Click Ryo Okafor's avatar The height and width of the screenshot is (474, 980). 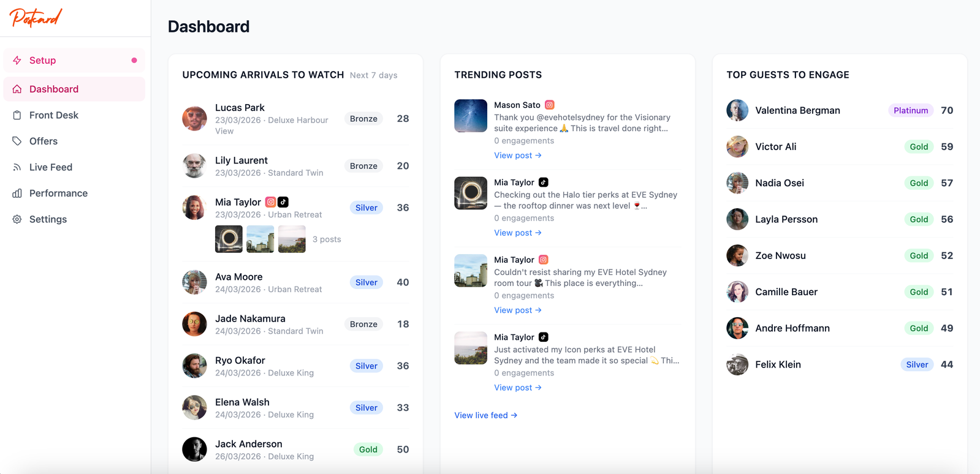(194, 366)
